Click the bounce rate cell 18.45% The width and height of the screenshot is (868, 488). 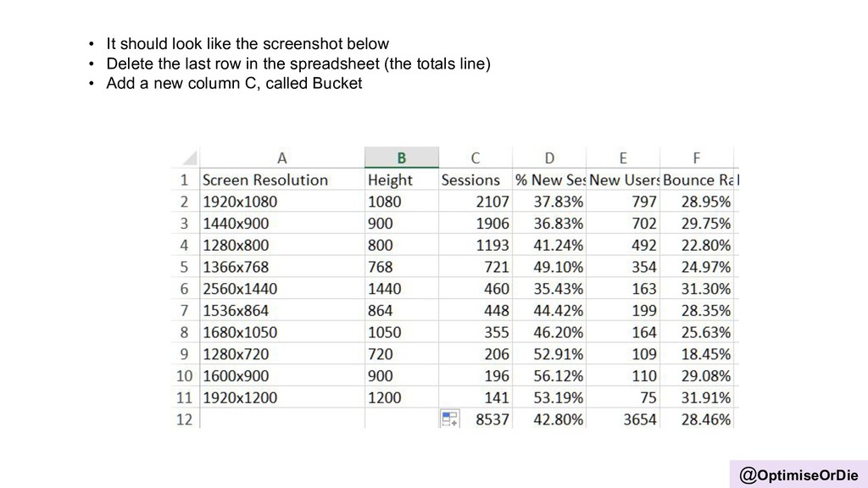pyautogui.click(x=697, y=354)
